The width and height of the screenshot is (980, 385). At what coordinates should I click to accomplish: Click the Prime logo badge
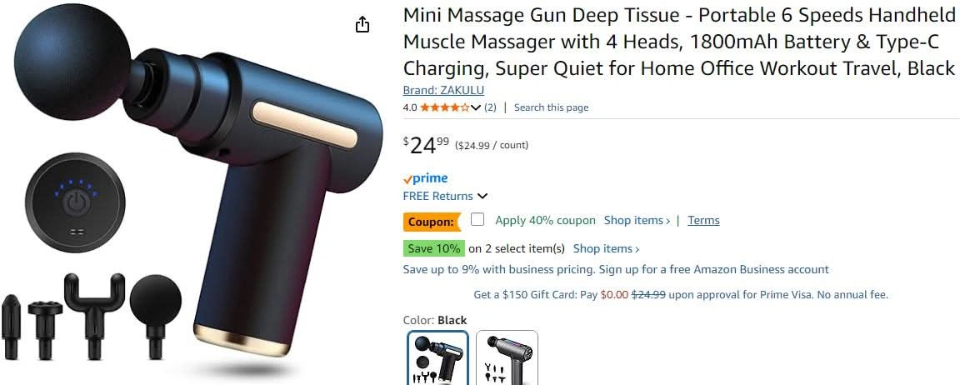(426, 178)
